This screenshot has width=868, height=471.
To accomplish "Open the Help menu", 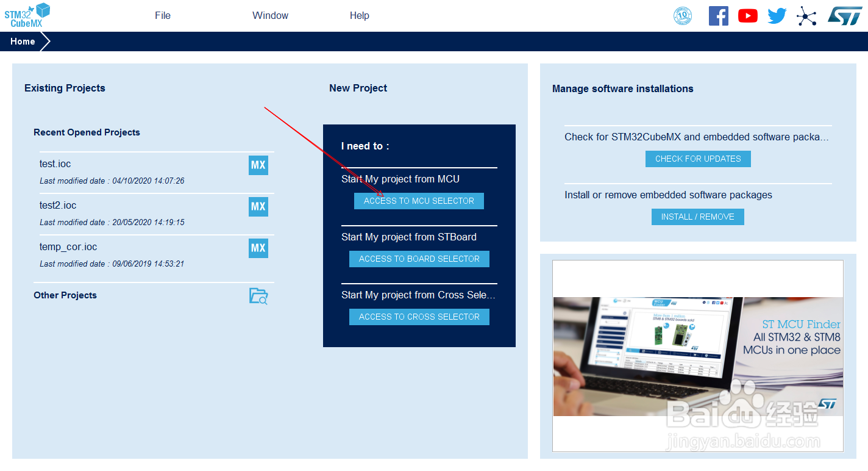I will coord(360,16).
